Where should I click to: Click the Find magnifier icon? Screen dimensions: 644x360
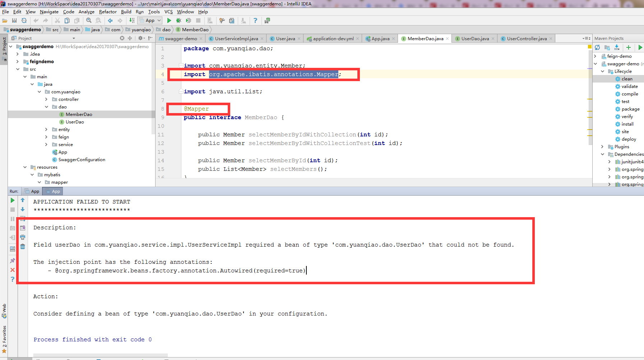[x=89, y=21]
